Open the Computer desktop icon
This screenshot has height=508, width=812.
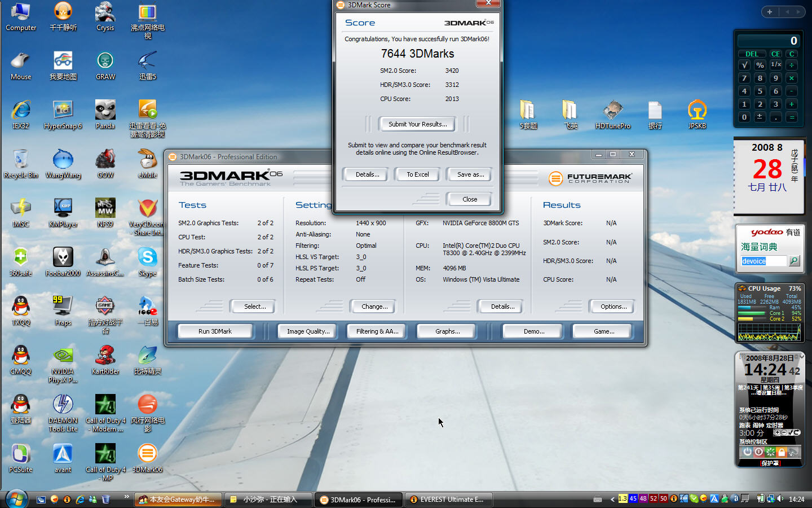(x=21, y=17)
